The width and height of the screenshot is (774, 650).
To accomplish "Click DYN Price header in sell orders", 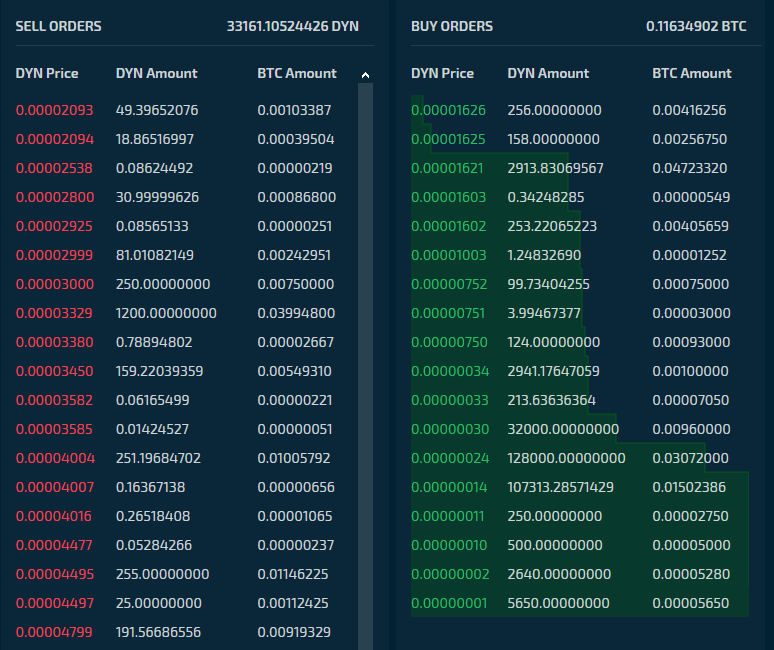I will pyautogui.click(x=47, y=74).
